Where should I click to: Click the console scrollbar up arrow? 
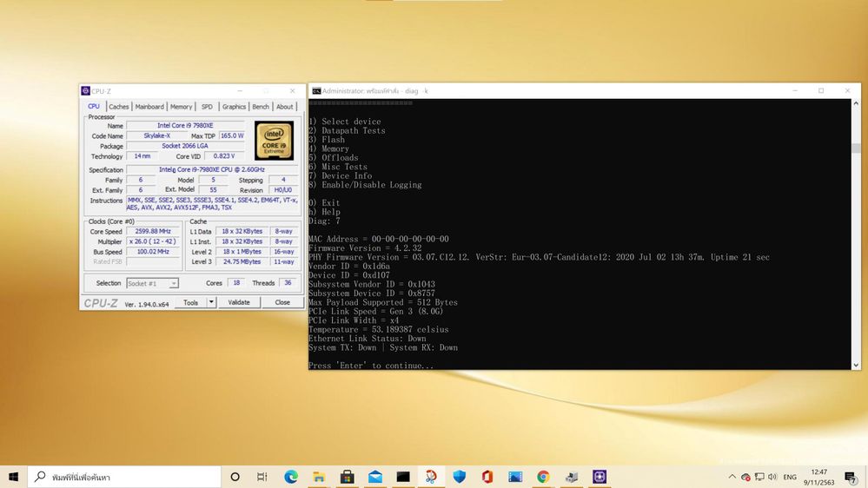[856, 103]
